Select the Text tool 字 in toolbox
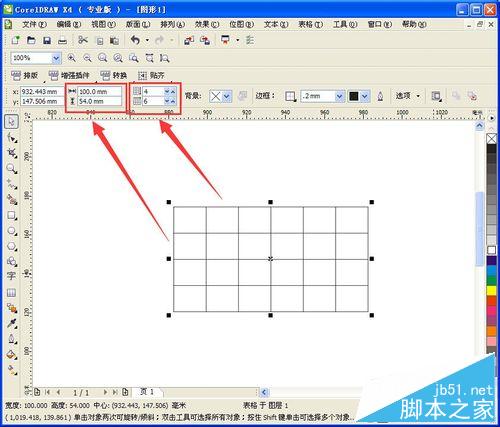Screen dimensions: 500x427 tap(11, 277)
